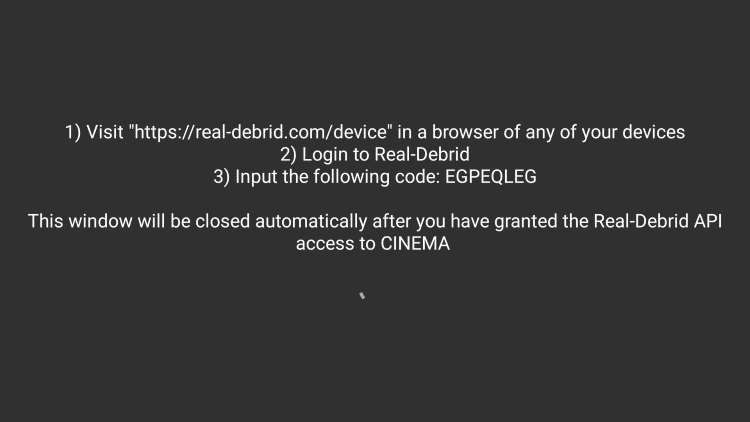Click the "This window" opening words
This screenshot has width=750, height=422.
80,221
